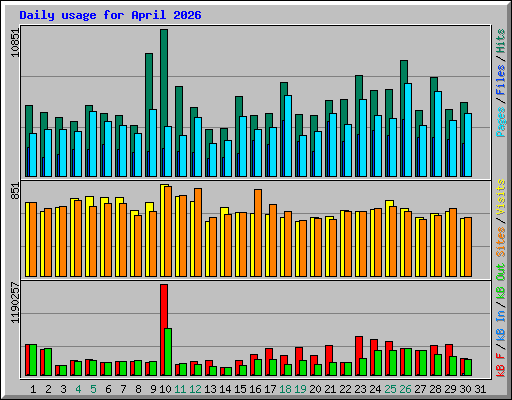Viewport: 512px width, 400px height.
Task: Click day 5 on the x-axis
Action: (93, 389)
